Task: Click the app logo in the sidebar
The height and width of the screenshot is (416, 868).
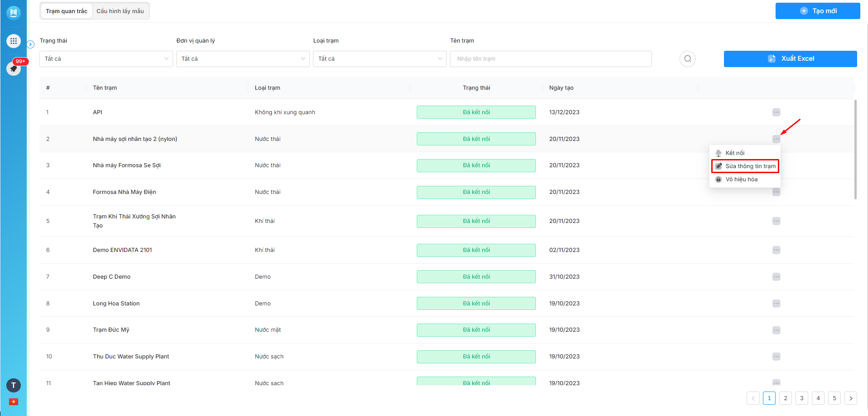Action: tap(14, 13)
